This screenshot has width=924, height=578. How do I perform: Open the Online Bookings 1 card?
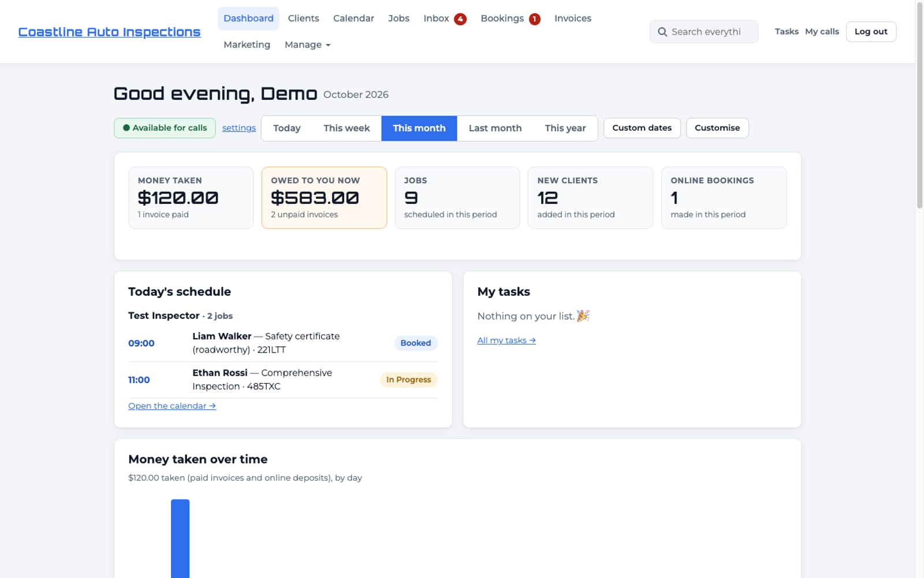pyautogui.click(x=724, y=198)
